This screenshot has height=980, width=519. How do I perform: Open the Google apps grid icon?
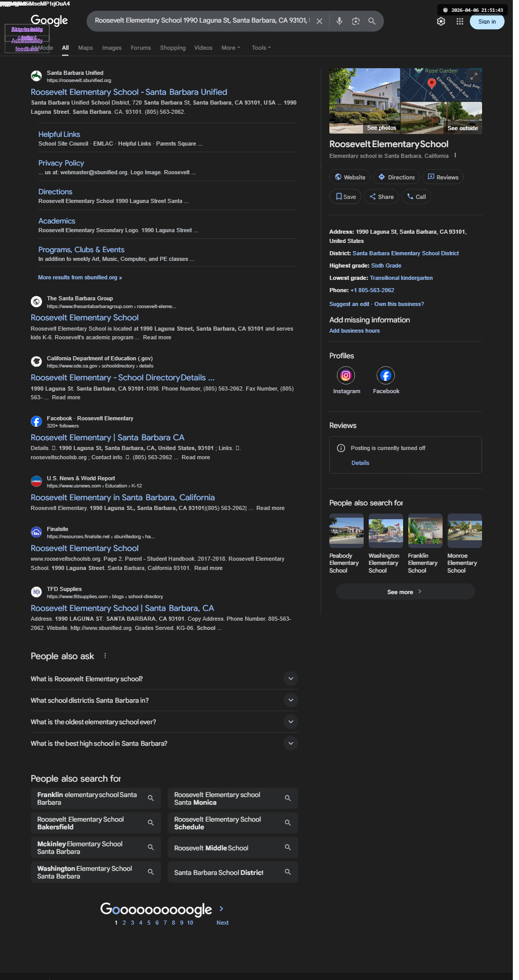point(460,22)
